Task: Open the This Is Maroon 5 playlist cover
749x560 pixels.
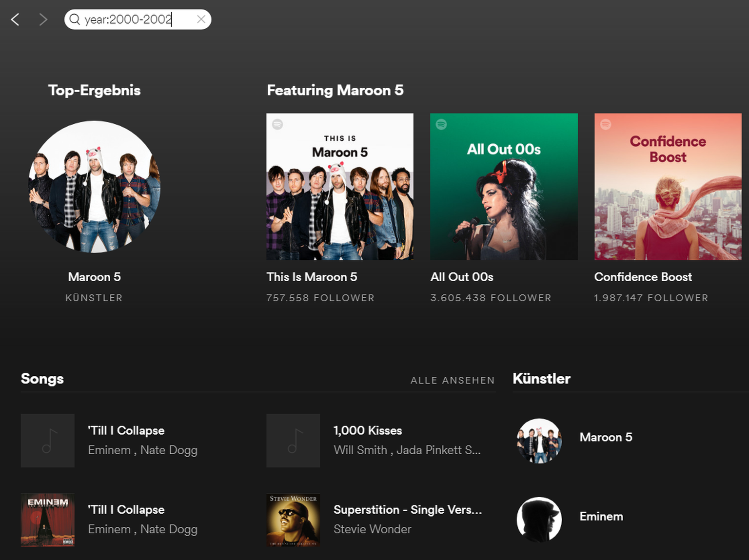Action: point(340,187)
